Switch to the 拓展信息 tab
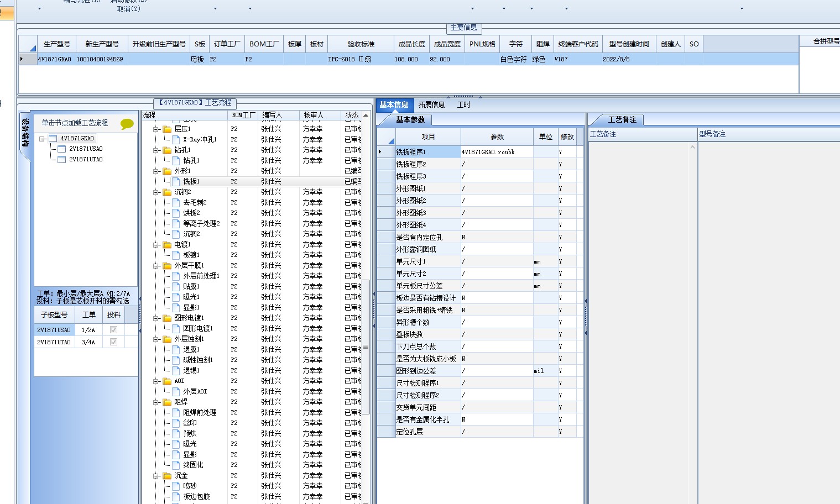Image resolution: width=840 pixels, height=504 pixels. [431, 104]
